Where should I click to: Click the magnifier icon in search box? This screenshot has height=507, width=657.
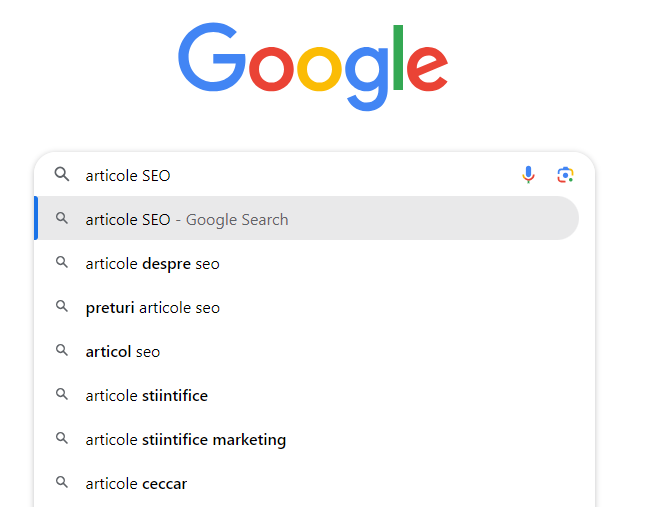coord(62,175)
